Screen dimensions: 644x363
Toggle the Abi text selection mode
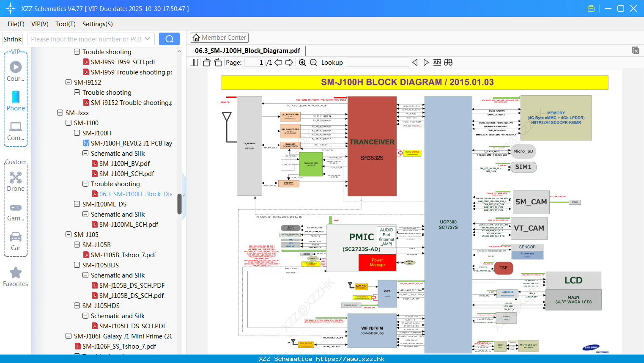(437, 62)
